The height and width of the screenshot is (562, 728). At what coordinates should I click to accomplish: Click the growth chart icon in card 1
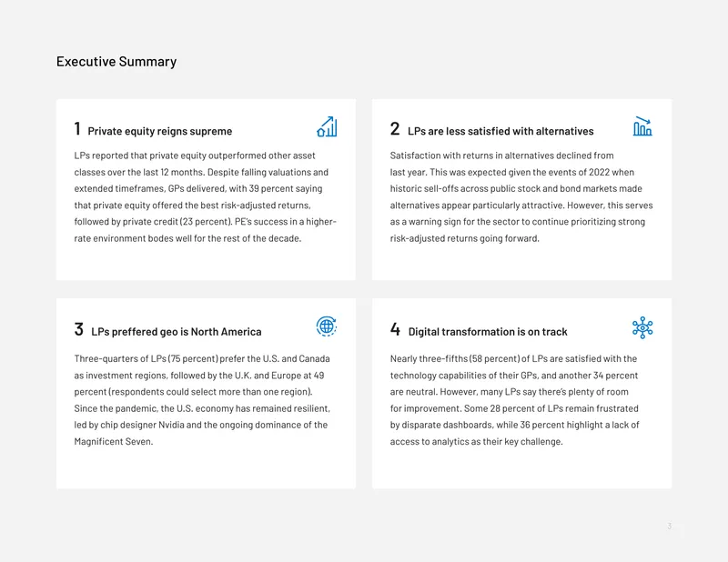click(x=327, y=126)
